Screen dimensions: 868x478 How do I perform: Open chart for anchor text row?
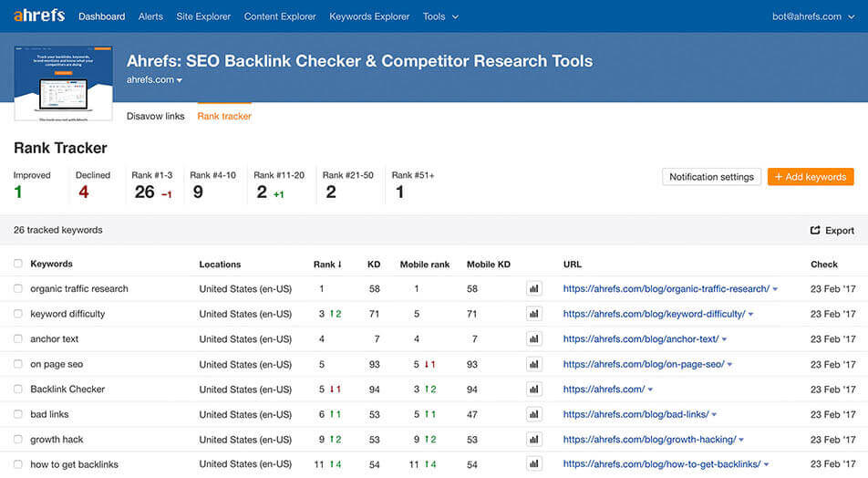click(x=533, y=338)
